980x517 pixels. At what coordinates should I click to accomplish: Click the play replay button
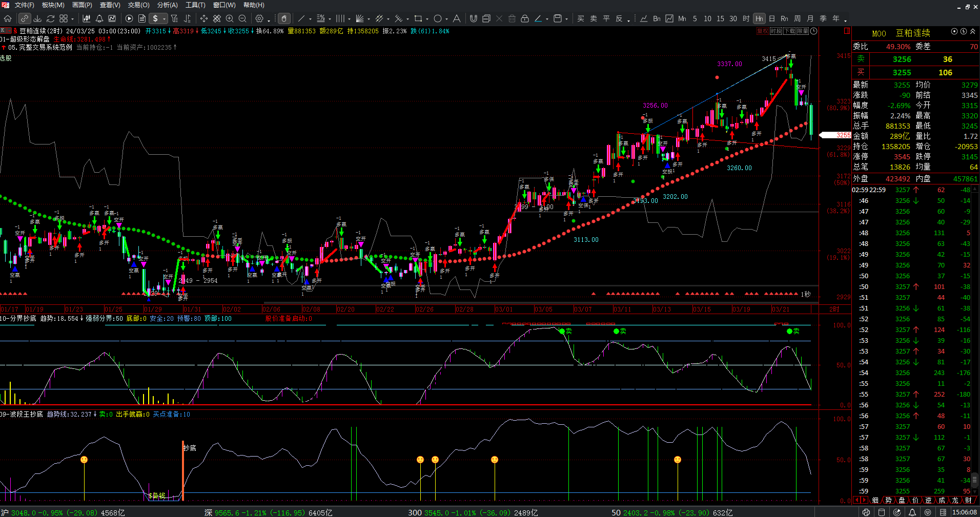(x=129, y=18)
